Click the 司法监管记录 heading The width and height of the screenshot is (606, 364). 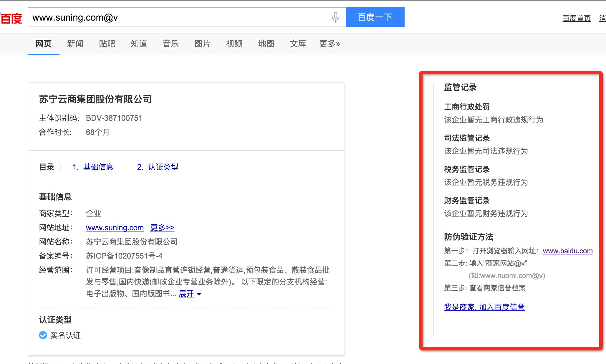point(467,138)
